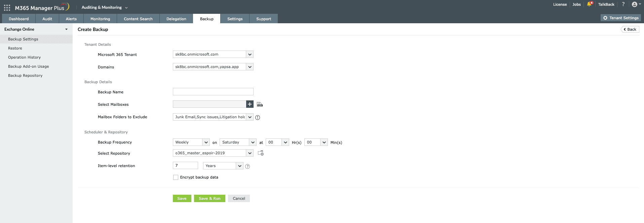Go back using the Back button

pos(630,29)
